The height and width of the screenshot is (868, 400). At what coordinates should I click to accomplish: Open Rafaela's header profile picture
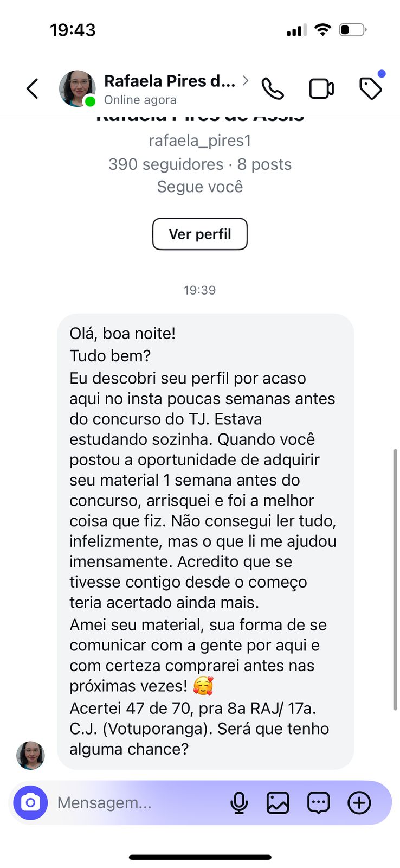click(x=76, y=88)
